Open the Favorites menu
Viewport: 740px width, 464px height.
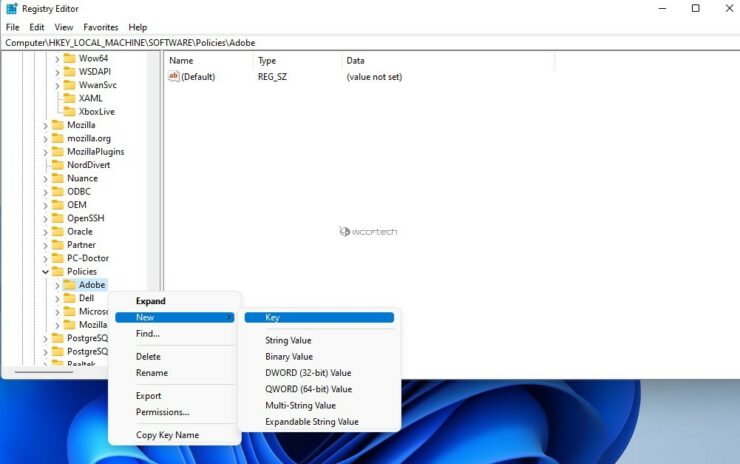[x=100, y=27]
